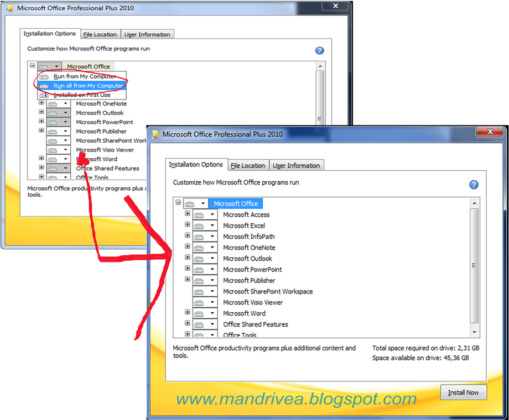The height and width of the screenshot is (420, 509).
Task: Choose Installed on First Use option
Action: (82, 95)
